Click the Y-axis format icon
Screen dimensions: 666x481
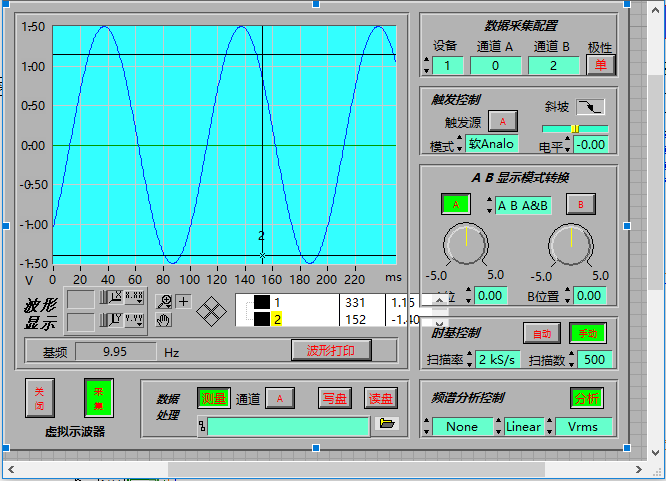tap(135, 320)
